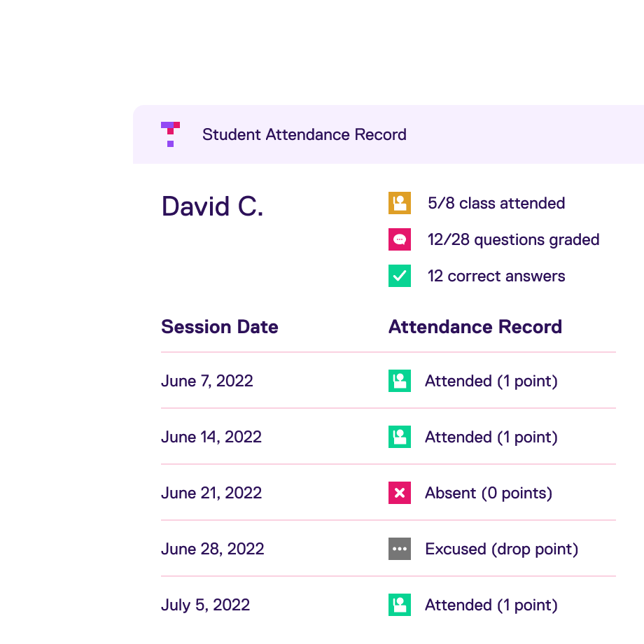This screenshot has width=644, height=644.
Task: Click the red Absent X icon for June 21
Action: (399, 493)
